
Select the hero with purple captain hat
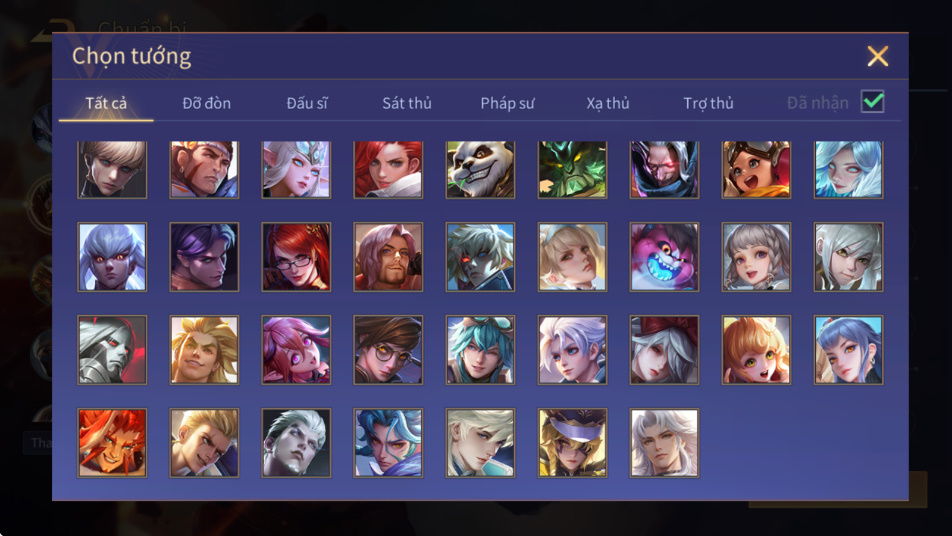(x=572, y=443)
